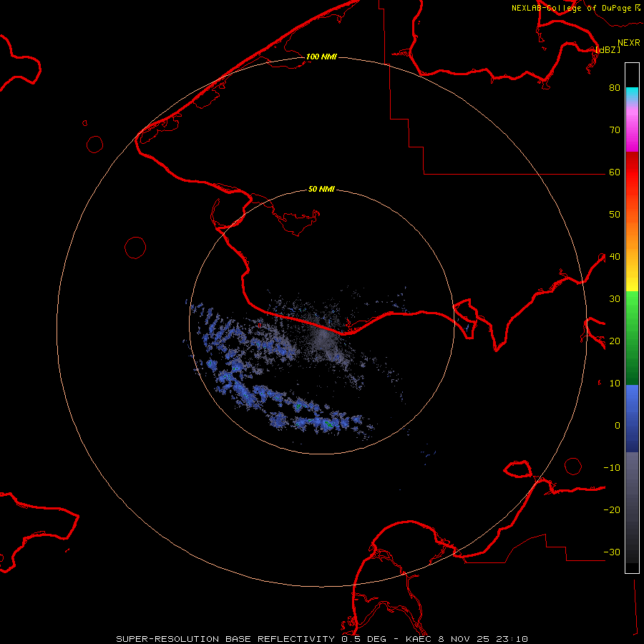Click the -10 dBZ scale value
Viewport: 644px width, 644px height.
612,468
